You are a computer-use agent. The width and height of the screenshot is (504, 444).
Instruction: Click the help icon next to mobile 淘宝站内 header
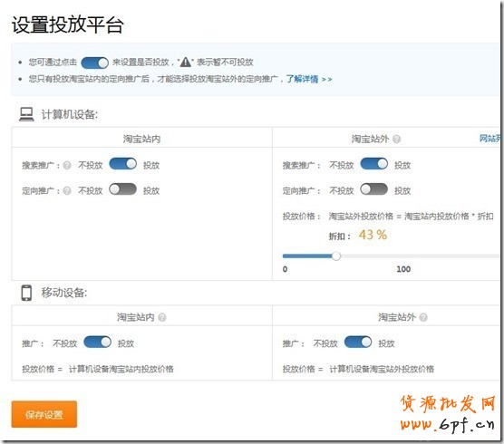162,317
